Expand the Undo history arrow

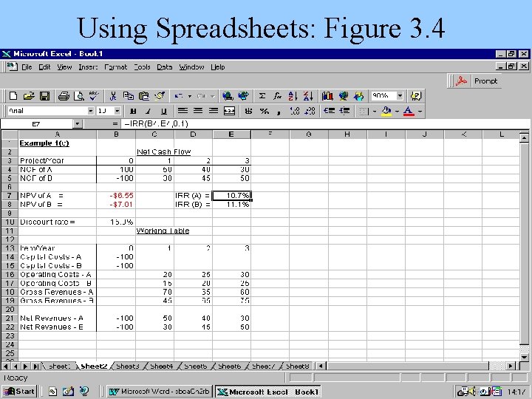(x=190, y=96)
